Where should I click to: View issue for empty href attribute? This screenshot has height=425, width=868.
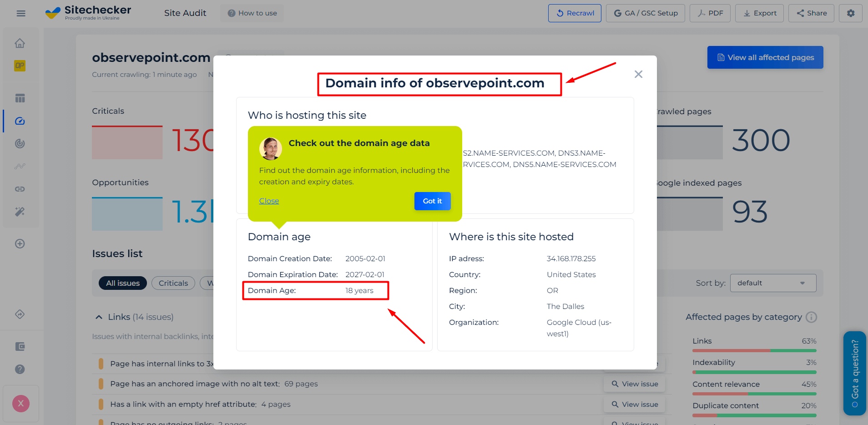pos(635,405)
